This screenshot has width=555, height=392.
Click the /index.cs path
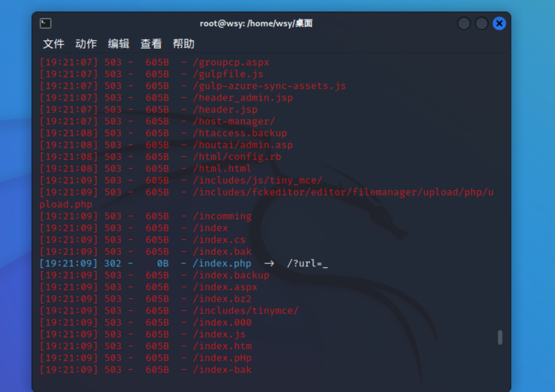219,240
